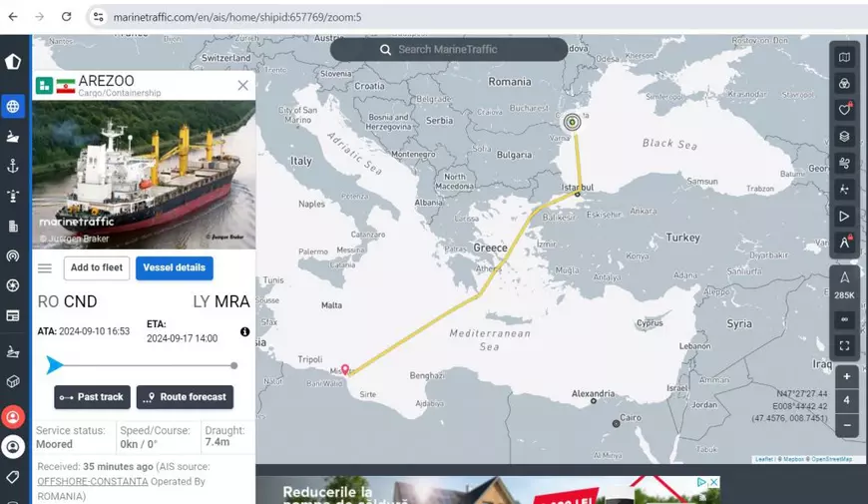Image resolution: width=868 pixels, height=504 pixels.
Task: Click the Draught value 7.4m
Action: pos(217,442)
